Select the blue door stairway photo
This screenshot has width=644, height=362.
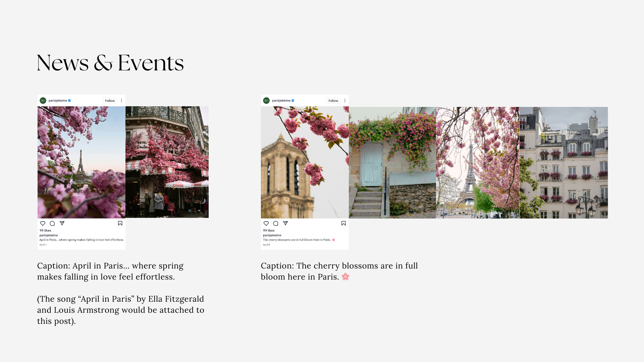tap(392, 163)
